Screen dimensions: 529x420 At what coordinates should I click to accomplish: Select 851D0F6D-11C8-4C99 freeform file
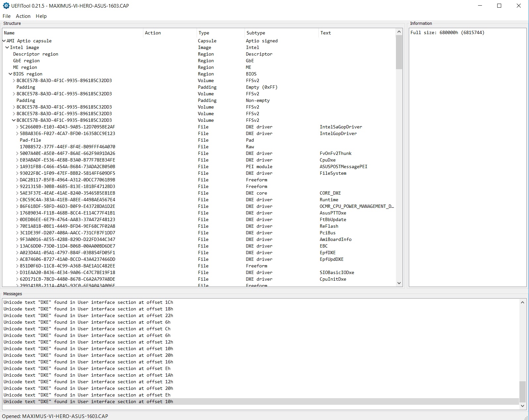(x=199, y=266)
